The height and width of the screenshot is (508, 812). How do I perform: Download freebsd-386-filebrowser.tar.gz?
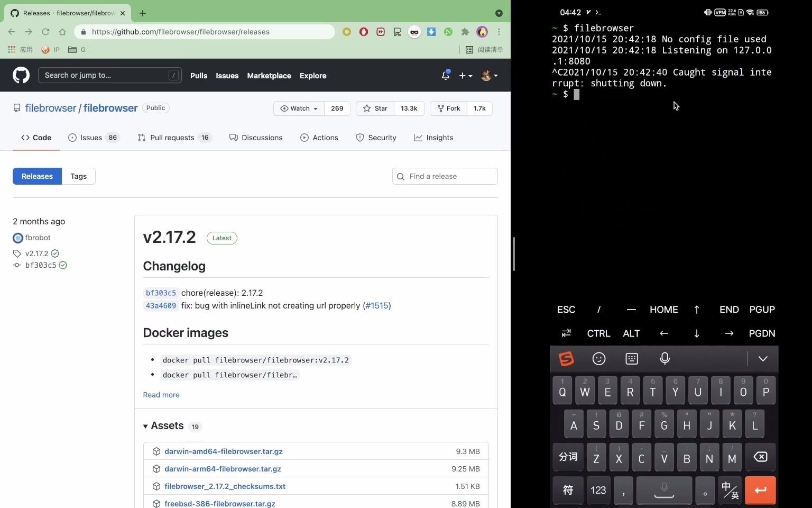tap(220, 504)
